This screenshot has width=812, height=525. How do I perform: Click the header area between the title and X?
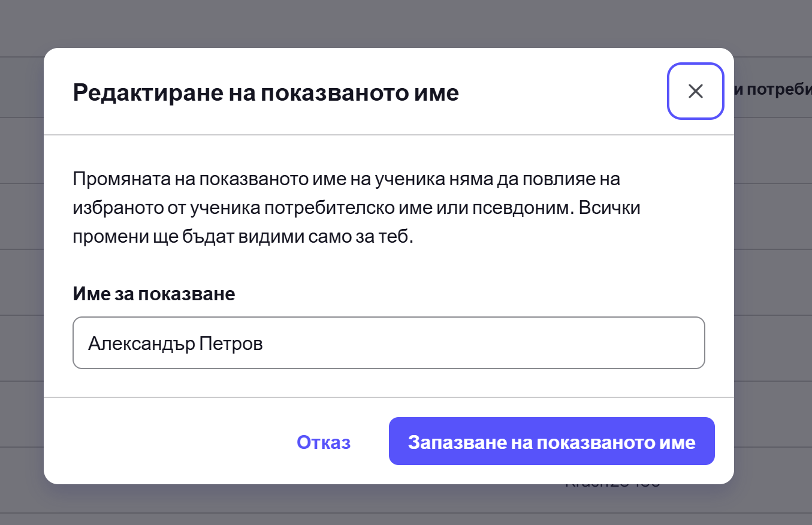(563, 92)
